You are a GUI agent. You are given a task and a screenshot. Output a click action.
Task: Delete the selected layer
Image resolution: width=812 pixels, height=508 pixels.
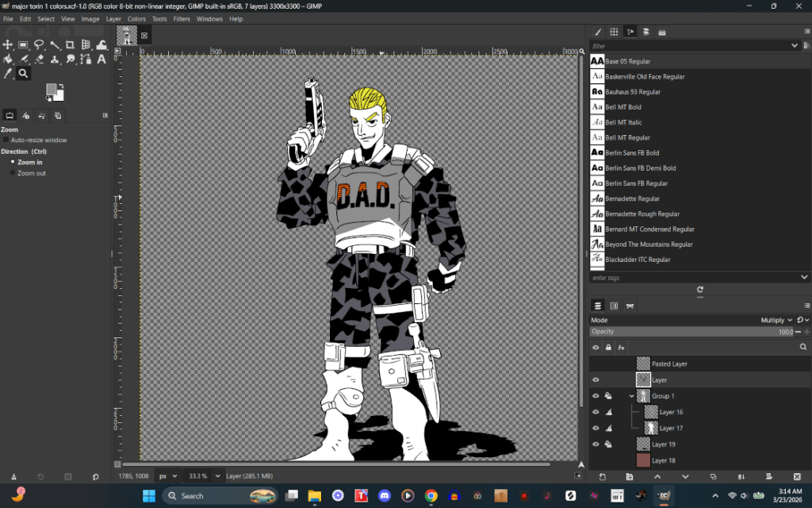click(x=797, y=477)
